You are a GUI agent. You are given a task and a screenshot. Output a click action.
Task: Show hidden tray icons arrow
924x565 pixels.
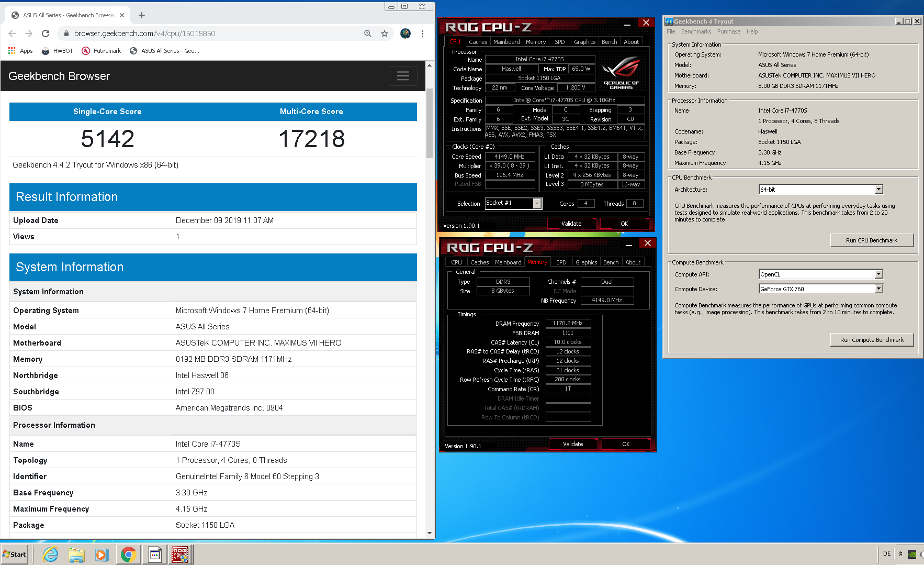coord(900,553)
